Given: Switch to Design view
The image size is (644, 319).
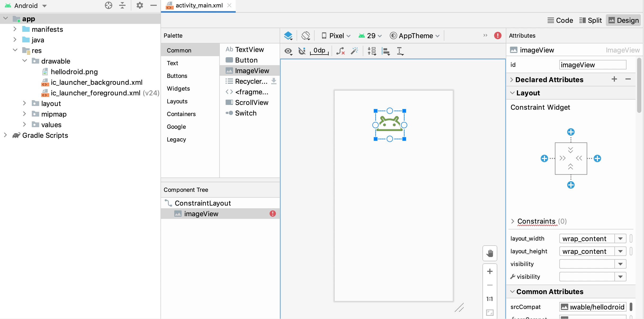Looking at the screenshot, I should (623, 20).
